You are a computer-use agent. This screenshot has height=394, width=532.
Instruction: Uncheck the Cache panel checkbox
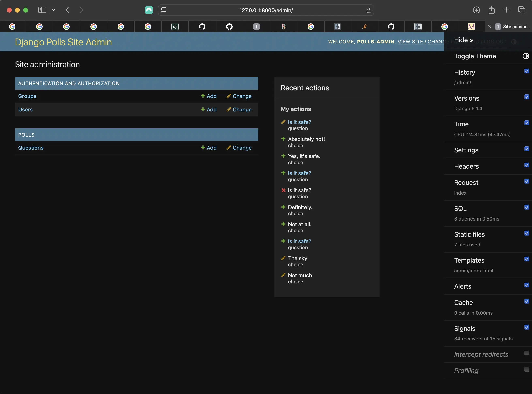point(527,301)
